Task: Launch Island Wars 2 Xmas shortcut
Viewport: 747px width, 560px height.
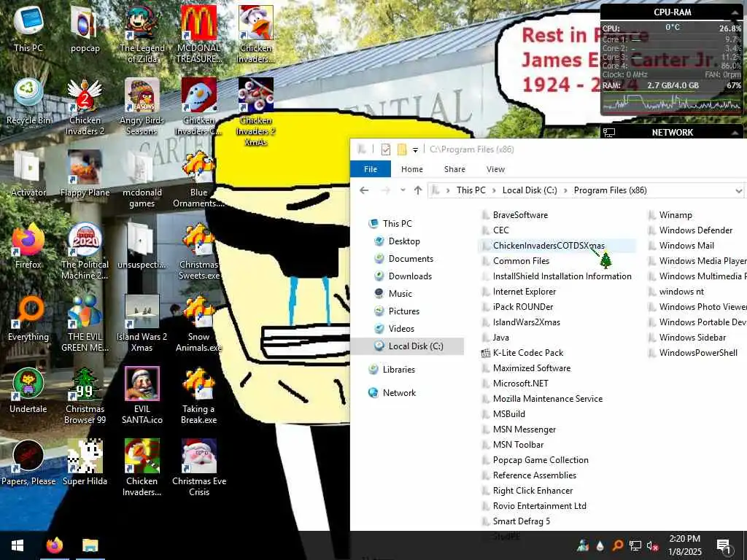Action: pyautogui.click(x=142, y=324)
